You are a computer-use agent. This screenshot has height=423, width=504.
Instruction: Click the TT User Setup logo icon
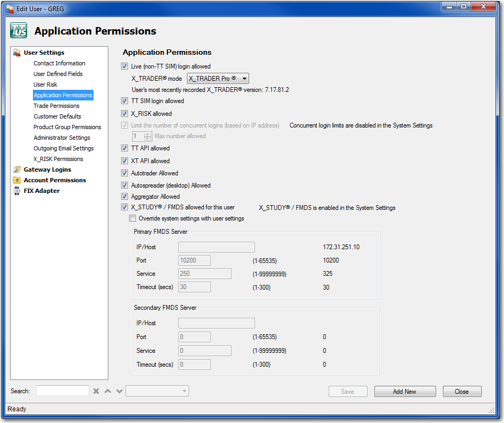[x=19, y=31]
